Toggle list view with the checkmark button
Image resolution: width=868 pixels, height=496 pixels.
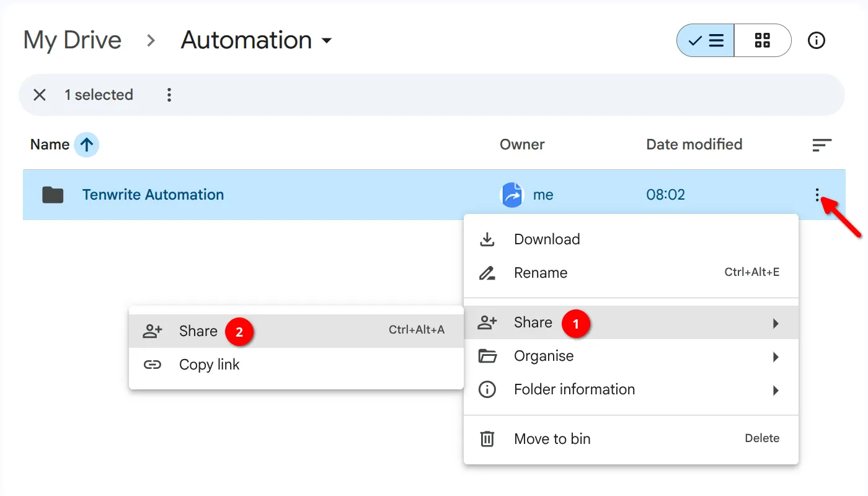pos(707,40)
